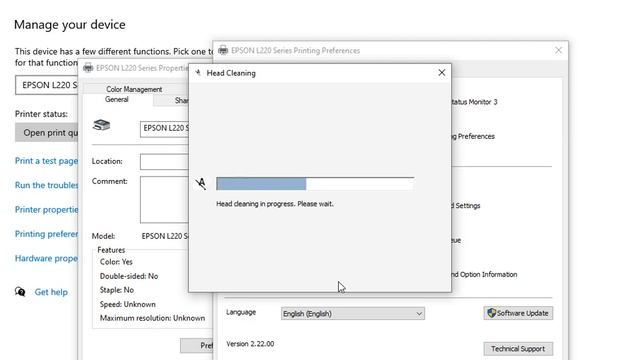Click 'Speed: Unknown' feature text
This screenshot has width=640, height=360.
tap(127, 304)
